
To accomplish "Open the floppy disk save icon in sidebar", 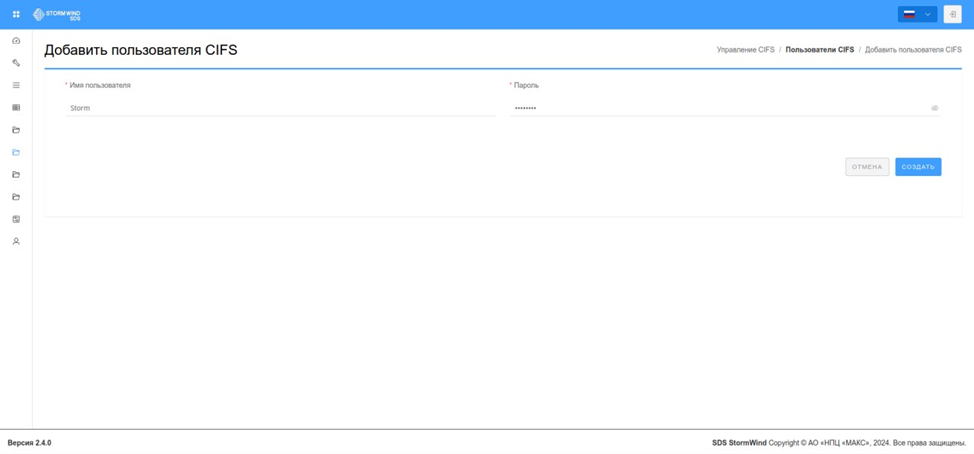I will pos(16,219).
